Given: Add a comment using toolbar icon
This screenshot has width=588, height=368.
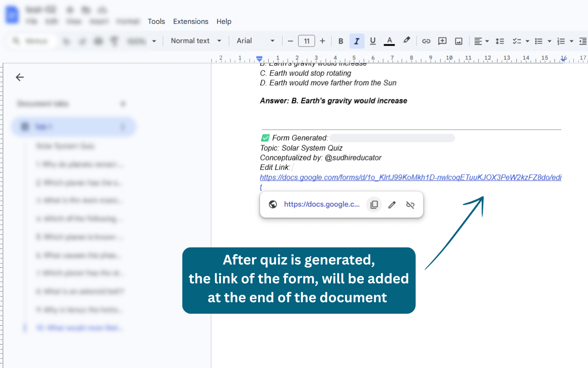Looking at the screenshot, I should pyautogui.click(x=442, y=41).
